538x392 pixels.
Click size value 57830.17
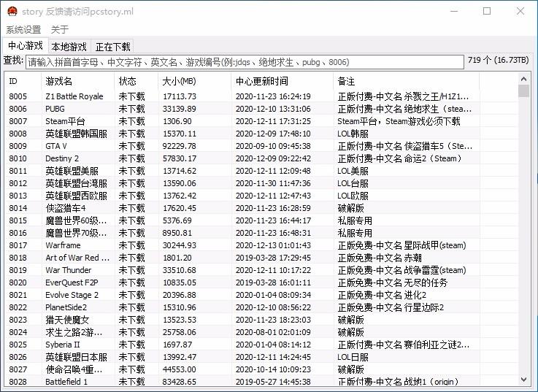tap(180, 158)
